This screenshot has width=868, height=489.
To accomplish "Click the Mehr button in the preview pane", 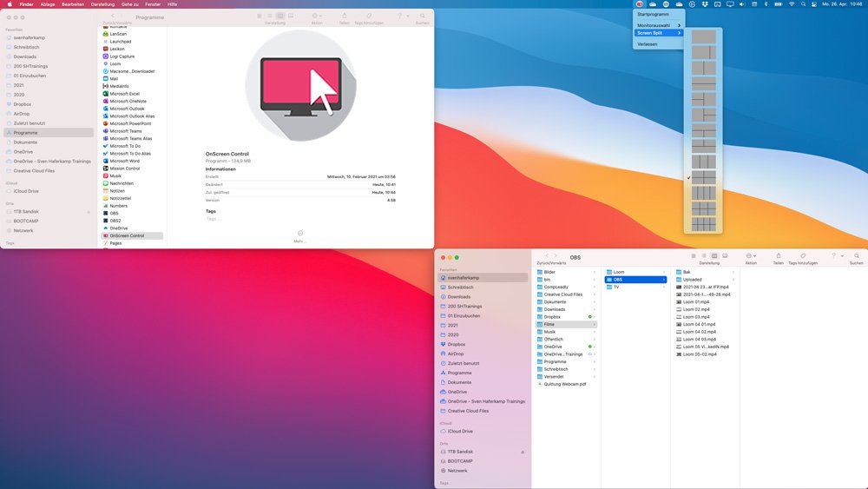I will click(299, 234).
